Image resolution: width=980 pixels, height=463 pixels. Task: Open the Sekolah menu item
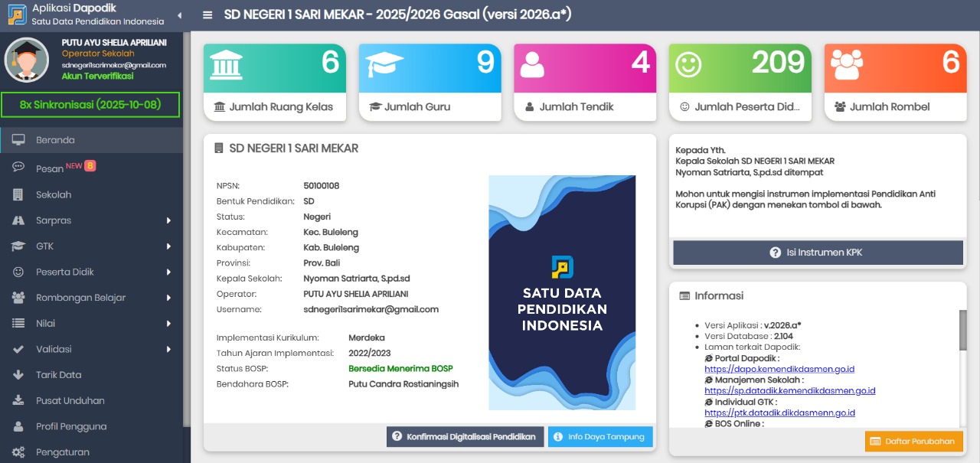click(x=53, y=194)
